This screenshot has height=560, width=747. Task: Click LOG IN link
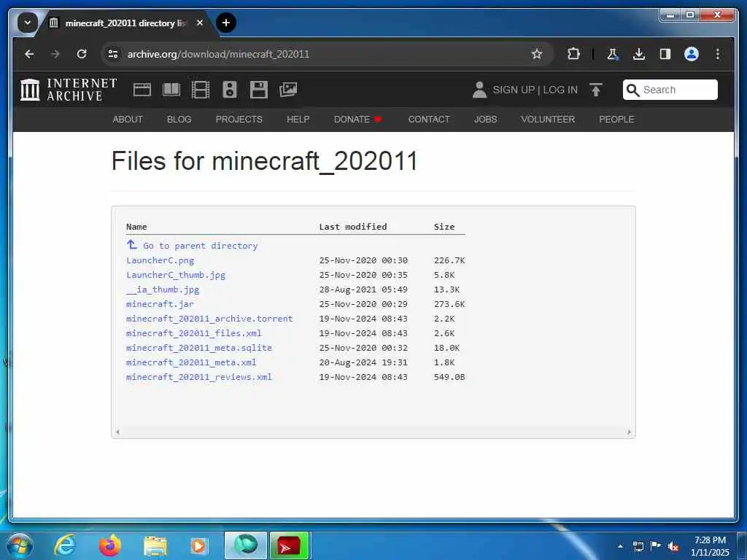(560, 90)
